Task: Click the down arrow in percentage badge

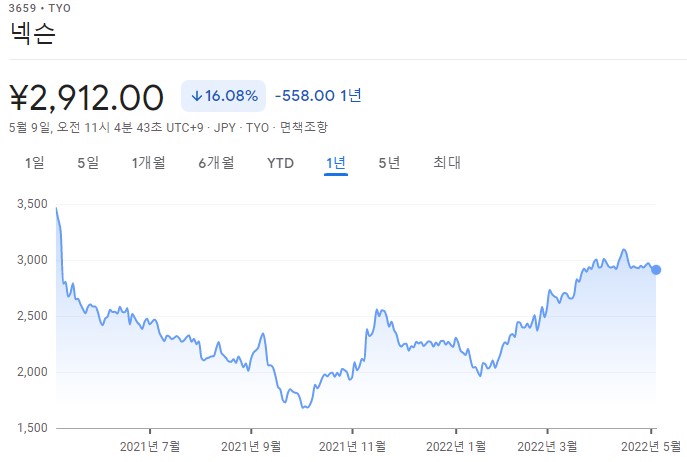Action: tap(197, 96)
